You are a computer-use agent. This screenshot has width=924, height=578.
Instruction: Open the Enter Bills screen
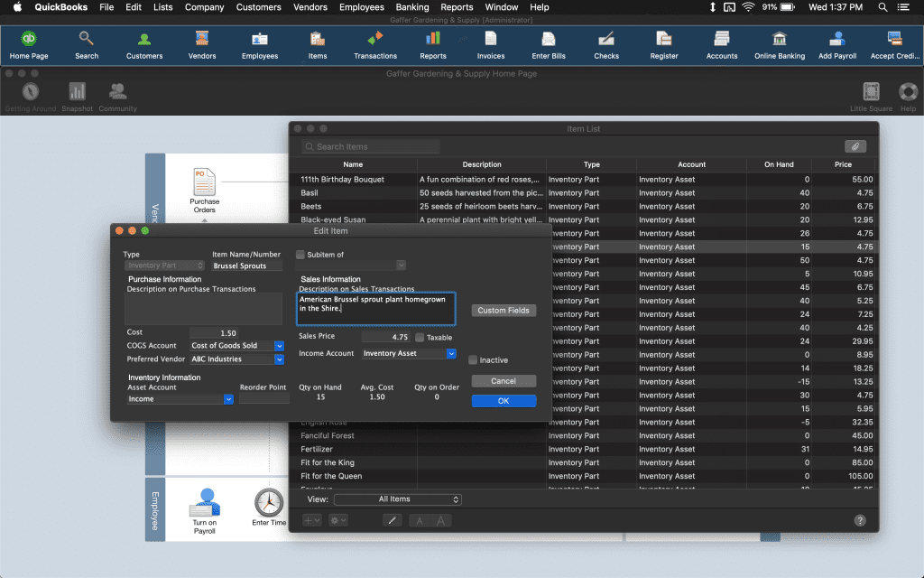coord(548,45)
